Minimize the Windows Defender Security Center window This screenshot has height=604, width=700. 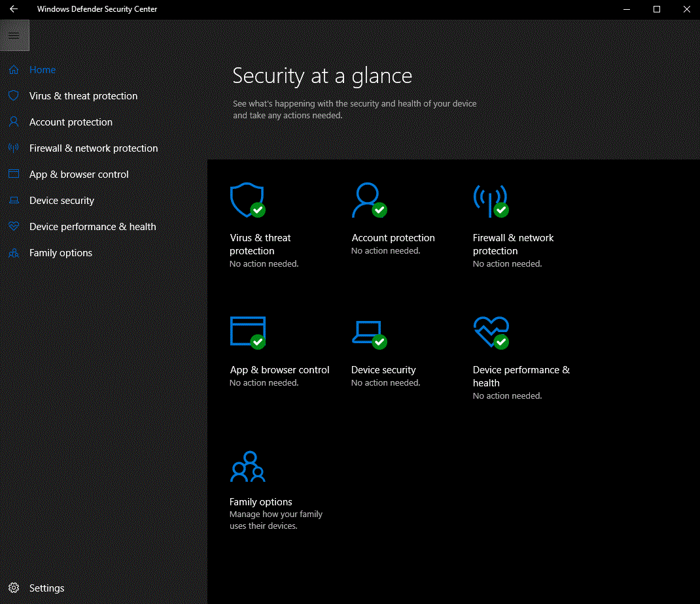(627, 9)
